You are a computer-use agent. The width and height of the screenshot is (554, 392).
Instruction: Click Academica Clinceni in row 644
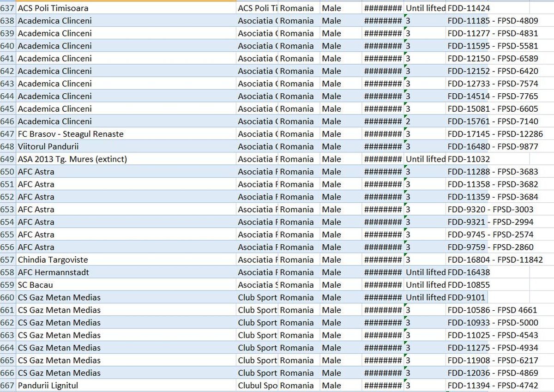126,96
